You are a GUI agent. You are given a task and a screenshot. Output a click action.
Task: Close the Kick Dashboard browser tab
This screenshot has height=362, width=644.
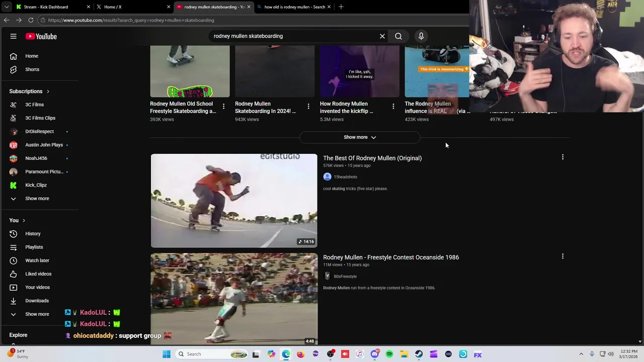click(x=89, y=7)
